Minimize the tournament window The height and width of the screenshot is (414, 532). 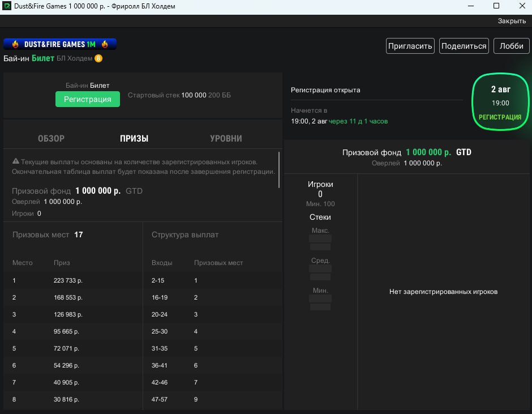pyautogui.click(x=471, y=6)
